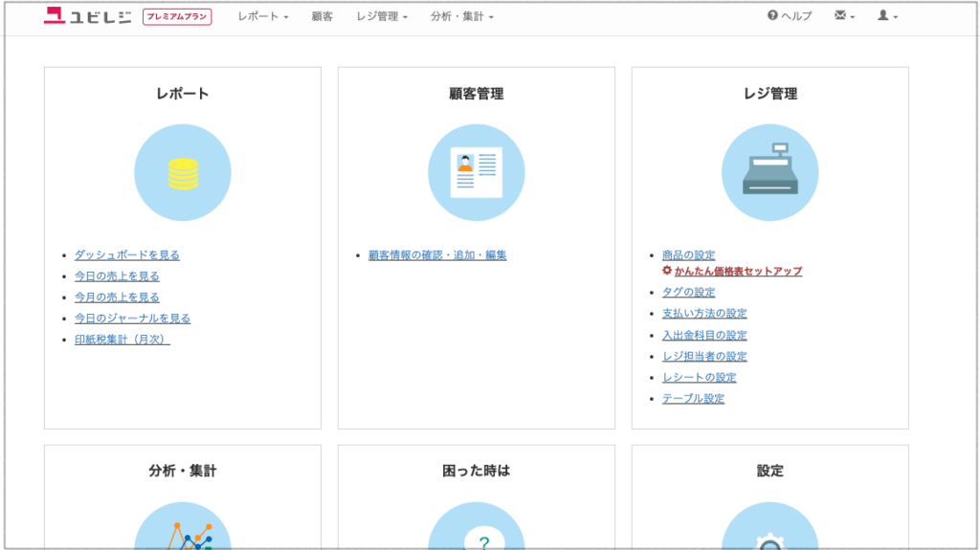Click the 分析・集計 card heading
The width and height of the screenshot is (980, 550).
click(183, 471)
